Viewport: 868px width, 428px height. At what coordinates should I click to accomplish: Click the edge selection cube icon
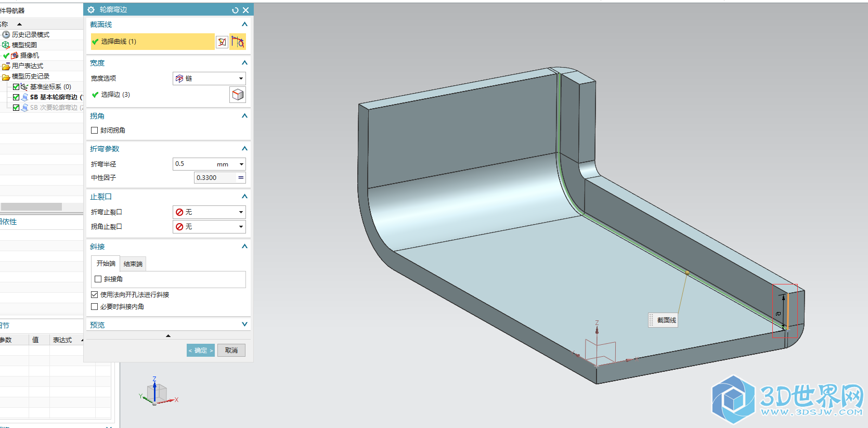[x=238, y=95]
